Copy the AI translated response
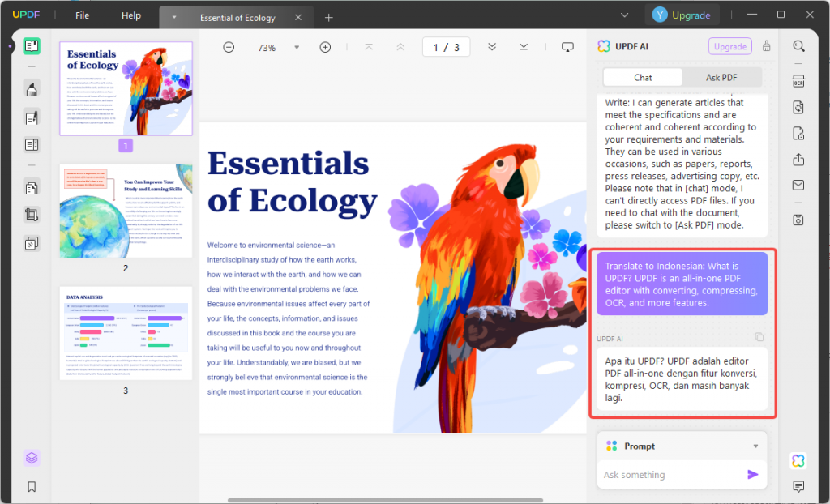Screen dimensions: 830x504 coord(759,336)
